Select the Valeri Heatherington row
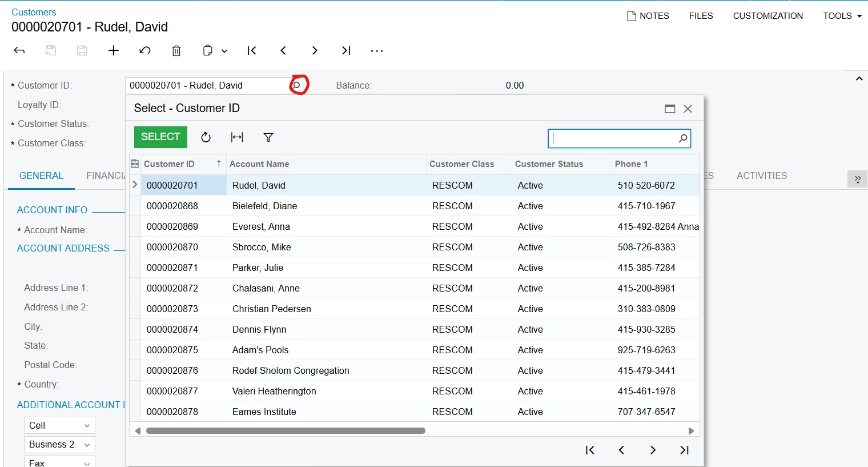 (415, 391)
